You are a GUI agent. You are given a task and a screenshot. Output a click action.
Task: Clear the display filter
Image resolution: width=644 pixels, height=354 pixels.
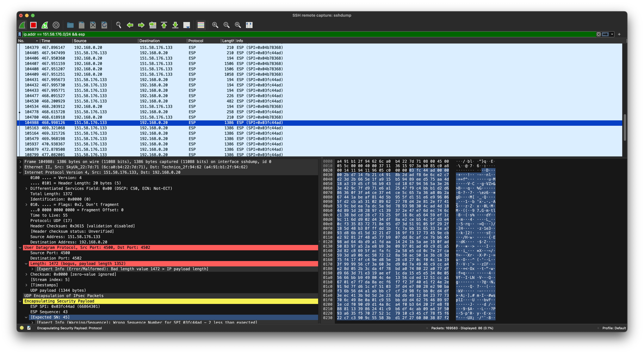click(x=599, y=34)
